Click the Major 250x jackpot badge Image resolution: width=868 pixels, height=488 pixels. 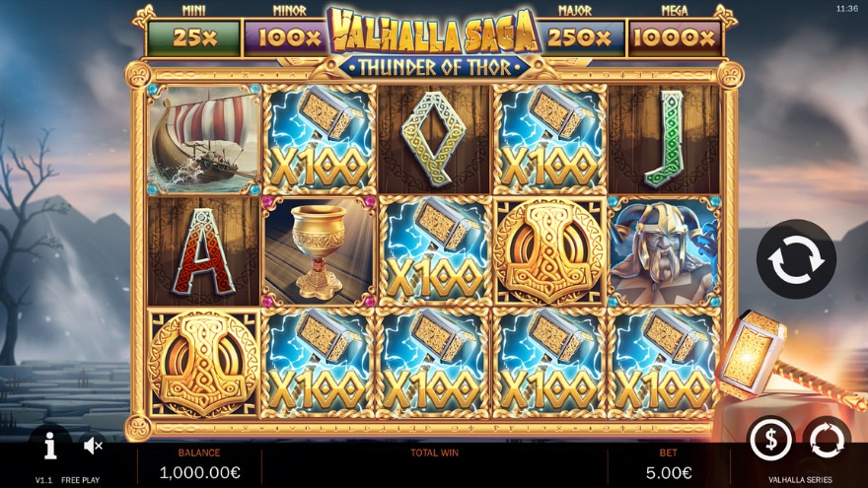(580, 37)
